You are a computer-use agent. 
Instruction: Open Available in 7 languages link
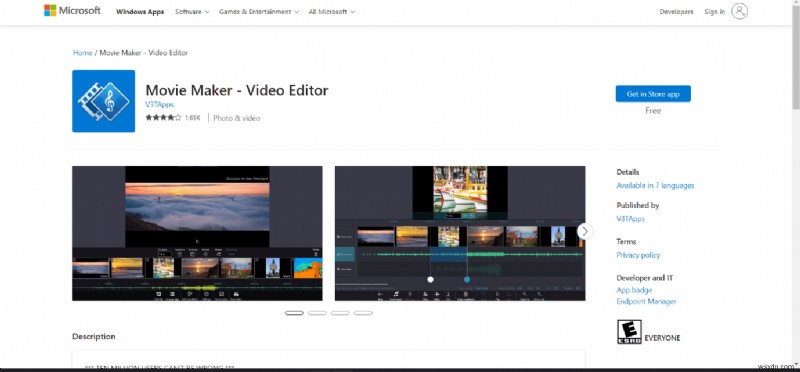[x=655, y=186]
